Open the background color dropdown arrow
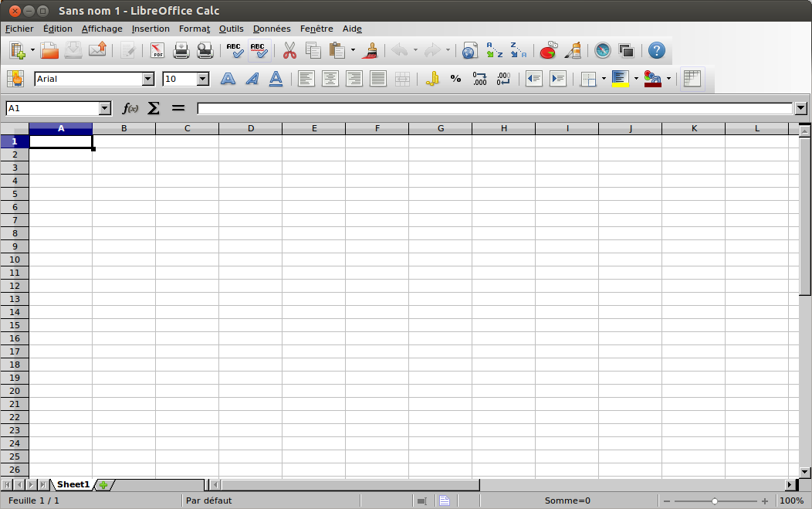Screen dimensions: 812x509 [x=668, y=78]
